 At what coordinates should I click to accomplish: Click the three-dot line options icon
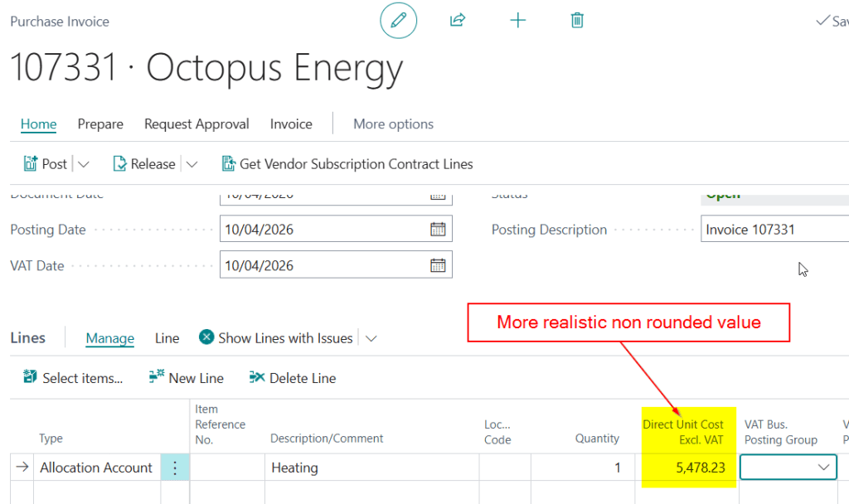(x=174, y=468)
